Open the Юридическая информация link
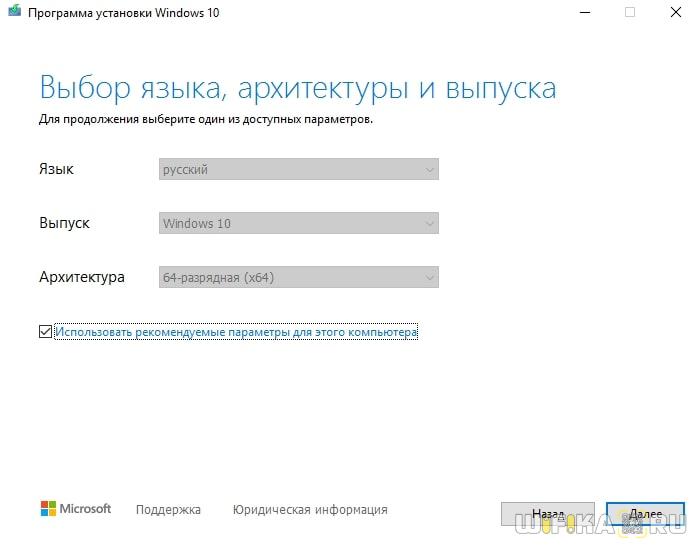This screenshot has height=549, width=699. (310, 510)
